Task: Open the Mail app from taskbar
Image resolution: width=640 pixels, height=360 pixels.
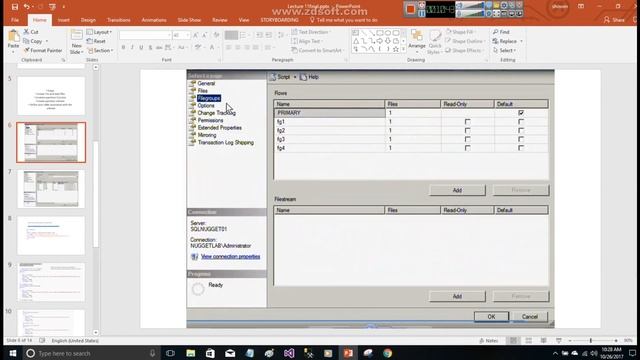Action: pyautogui.click(x=230, y=353)
